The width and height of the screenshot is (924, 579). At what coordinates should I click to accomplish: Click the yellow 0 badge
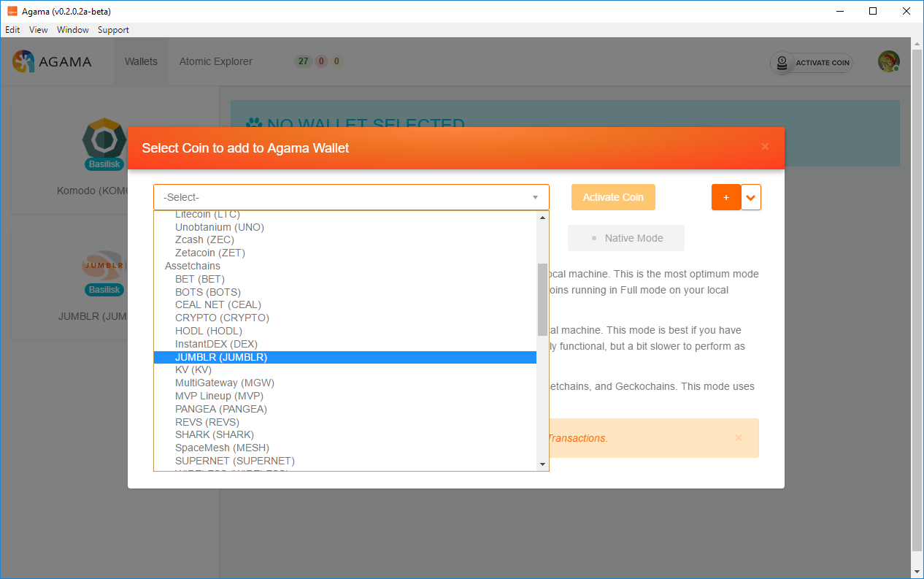[336, 61]
